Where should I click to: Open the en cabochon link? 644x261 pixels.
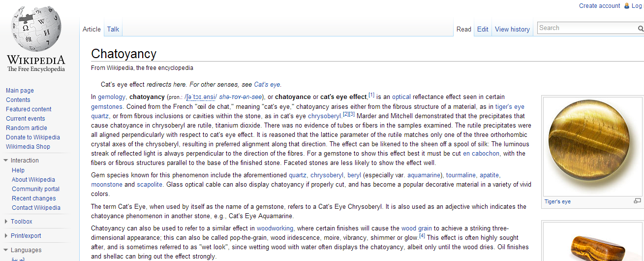tap(482, 154)
